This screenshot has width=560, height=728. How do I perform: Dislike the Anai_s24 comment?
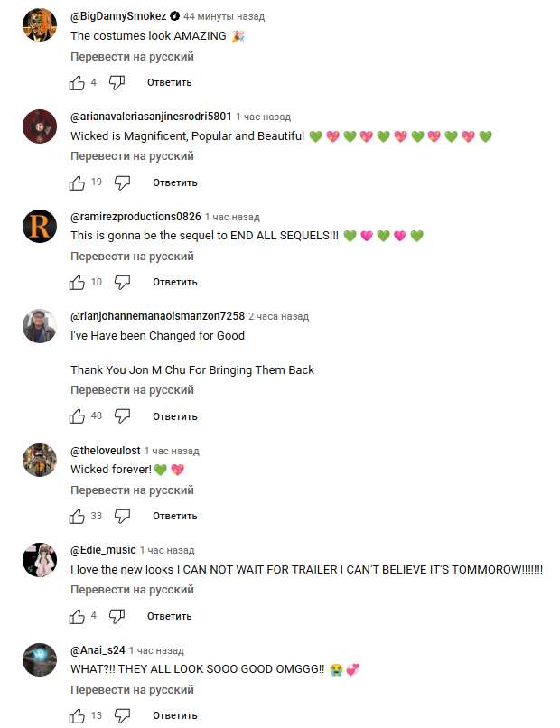tap(122, 716)
